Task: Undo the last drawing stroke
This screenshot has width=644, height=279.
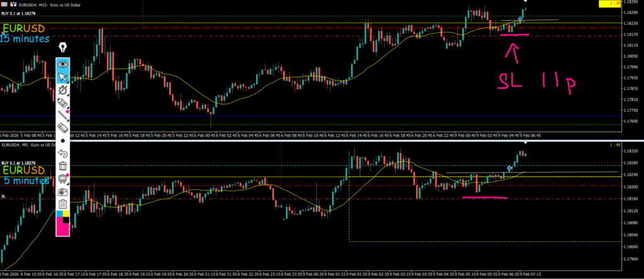Action: click(x=63, y=153)
